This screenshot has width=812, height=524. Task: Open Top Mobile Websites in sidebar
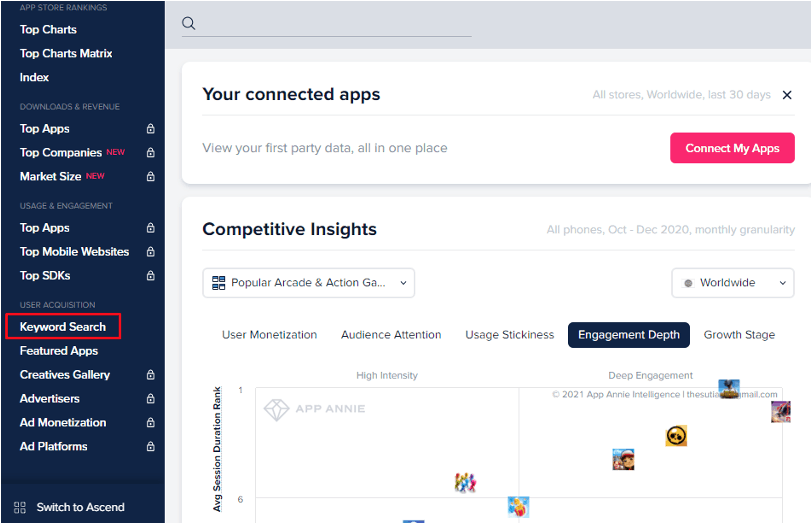coord(75,252)
